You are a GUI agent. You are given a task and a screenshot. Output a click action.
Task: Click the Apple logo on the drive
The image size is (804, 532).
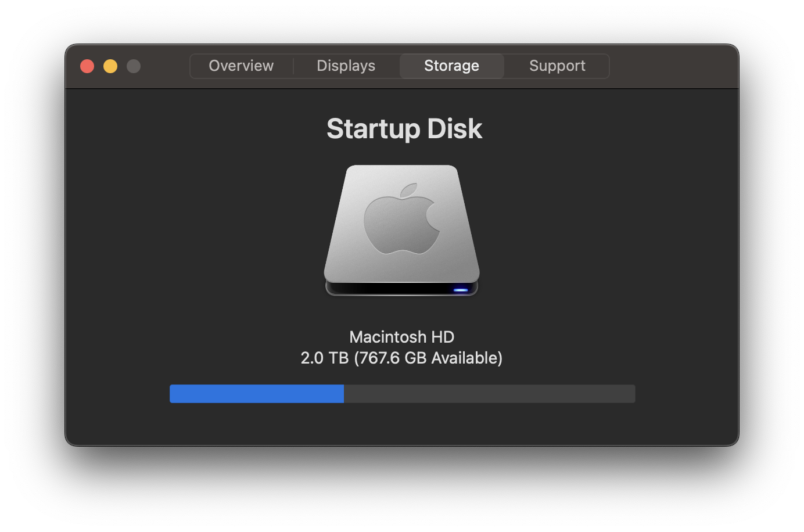pyautogui.click(x=402, y=219)
